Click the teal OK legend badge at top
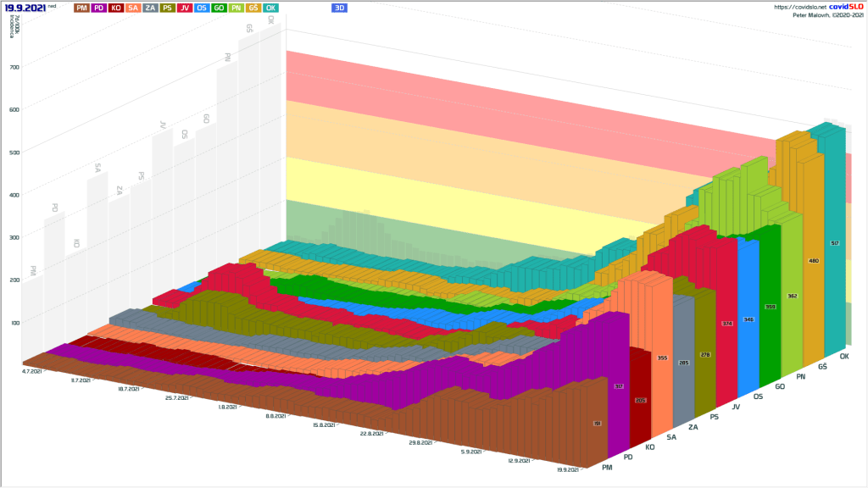 [x=270, y=8]
